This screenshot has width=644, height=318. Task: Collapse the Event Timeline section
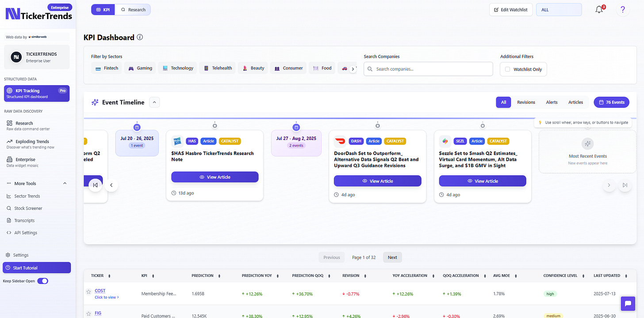click(154, 102)
